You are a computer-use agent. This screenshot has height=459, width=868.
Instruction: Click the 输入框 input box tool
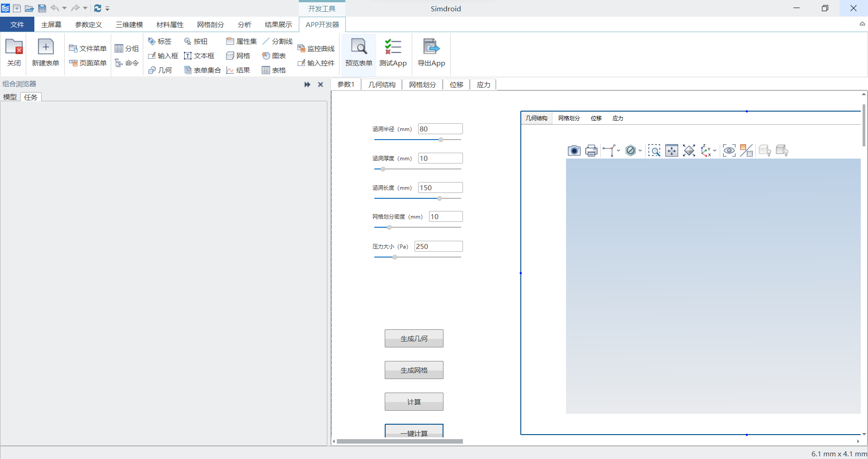tap(163, 56)
